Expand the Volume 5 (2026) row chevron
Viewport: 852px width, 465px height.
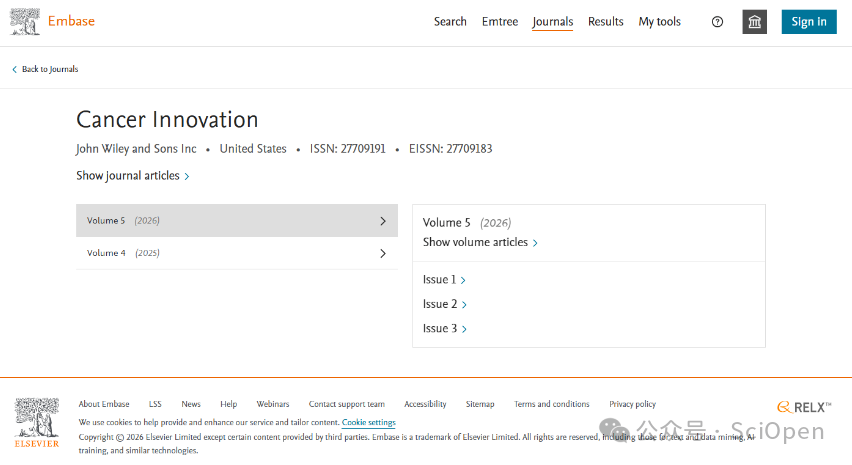[383, 221]
